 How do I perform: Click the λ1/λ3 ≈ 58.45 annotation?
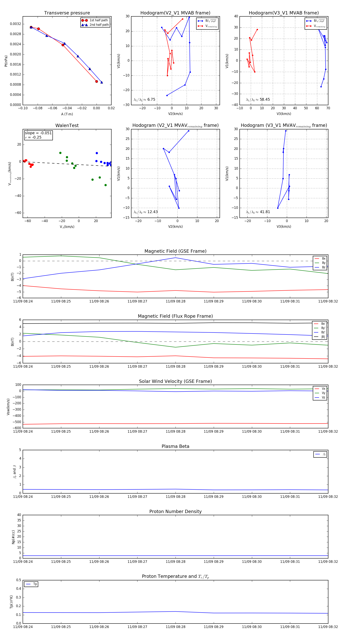coord(258,100)
